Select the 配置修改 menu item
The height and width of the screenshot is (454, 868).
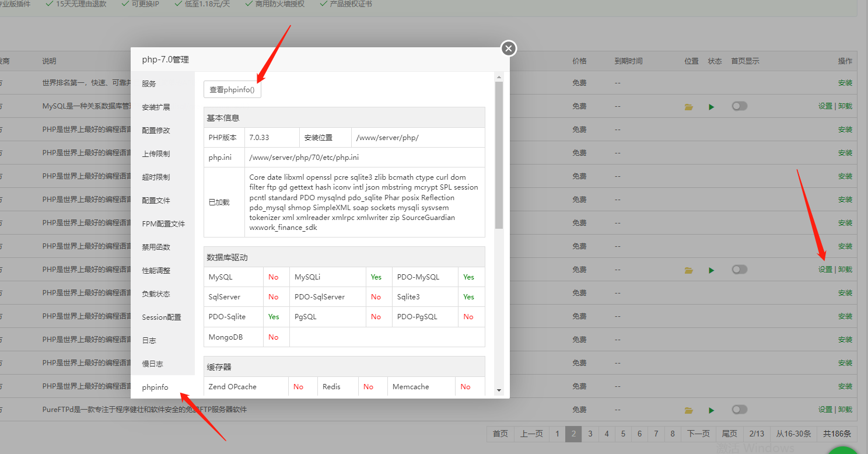tap(163, 130)
